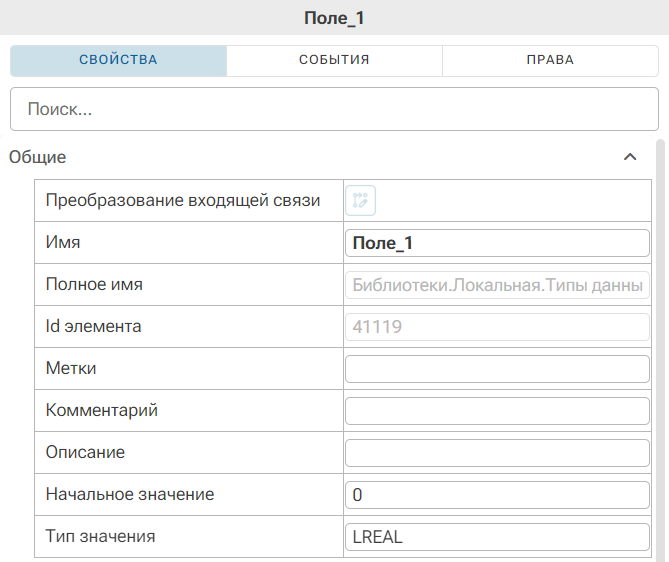
Task: Select the Id элемента row label
Action: 93,326
